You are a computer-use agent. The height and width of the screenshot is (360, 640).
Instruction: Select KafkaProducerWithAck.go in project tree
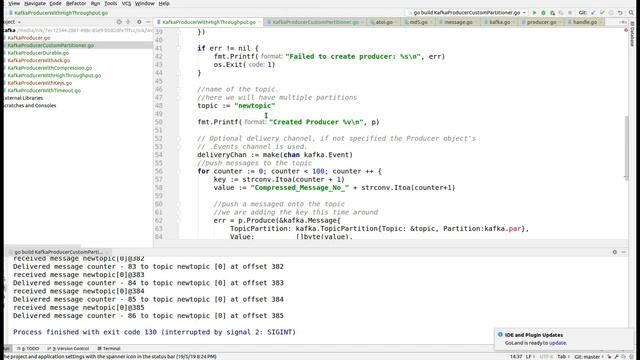(x=38, y=60)
